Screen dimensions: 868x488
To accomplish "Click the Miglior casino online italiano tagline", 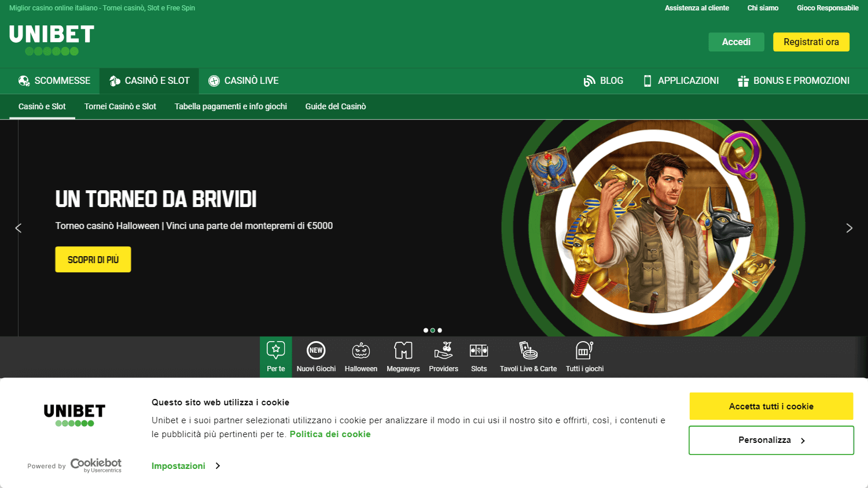I will coord(102,8).
